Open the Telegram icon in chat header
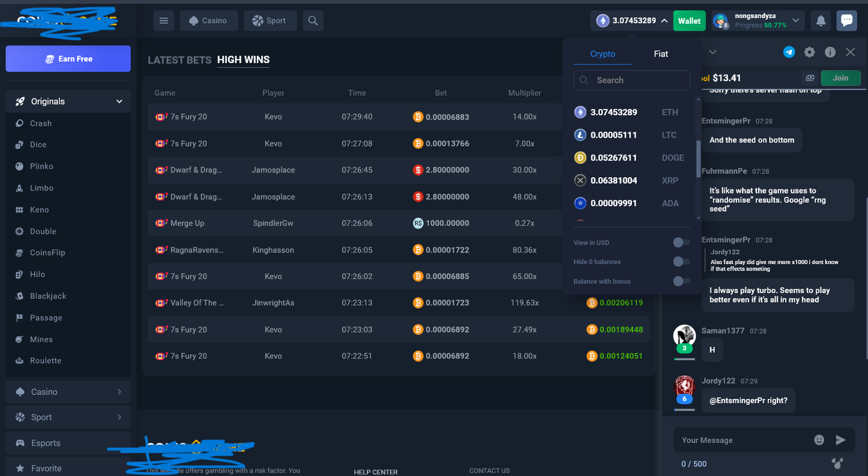 tap(789, 52)
